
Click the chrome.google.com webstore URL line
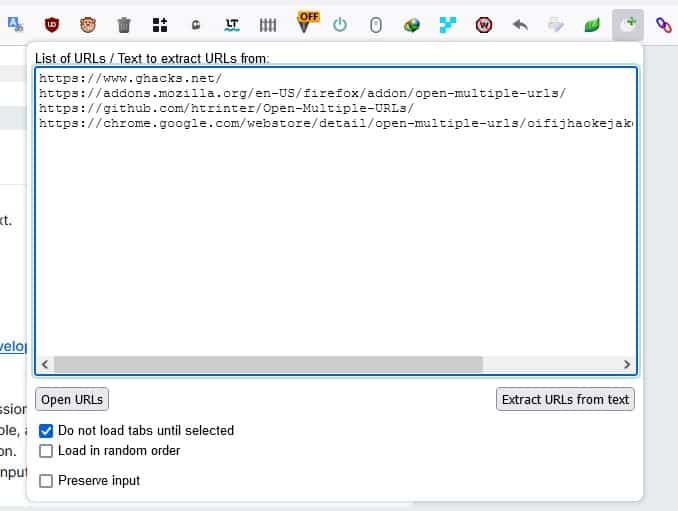336,123
